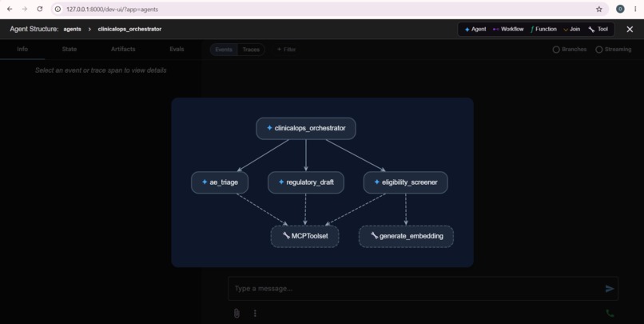The image size is (644, 324).
Task: Switch to the Evals tab
Action: point(177,49)
